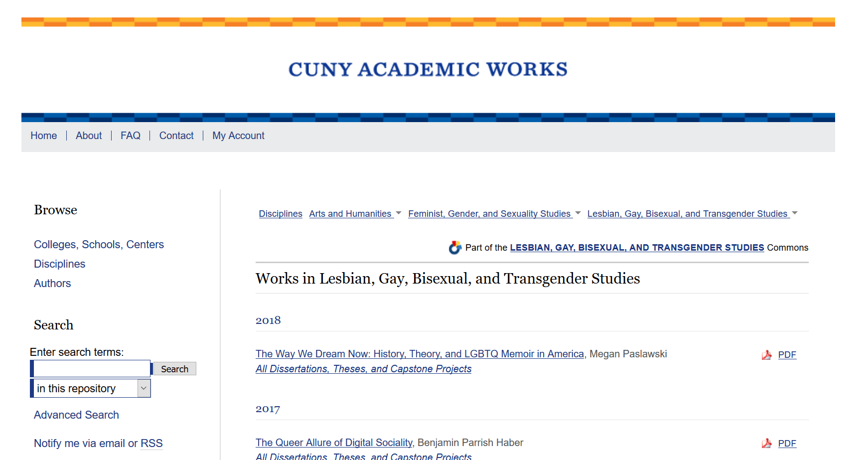Click the PDF icon for The Way We Dream Now
Image resolution: width=868 pixels, height=460 pixels.
click(x=766, y=355)
